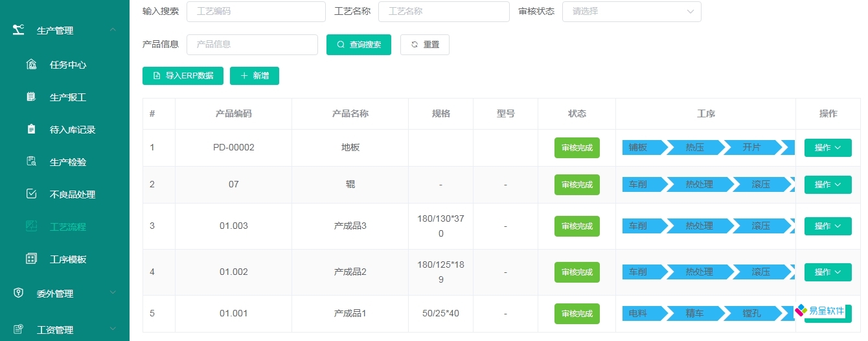Open 操作 dropdown for 01.003 row
Screen dimensions: 868x341
pos(828,226)
